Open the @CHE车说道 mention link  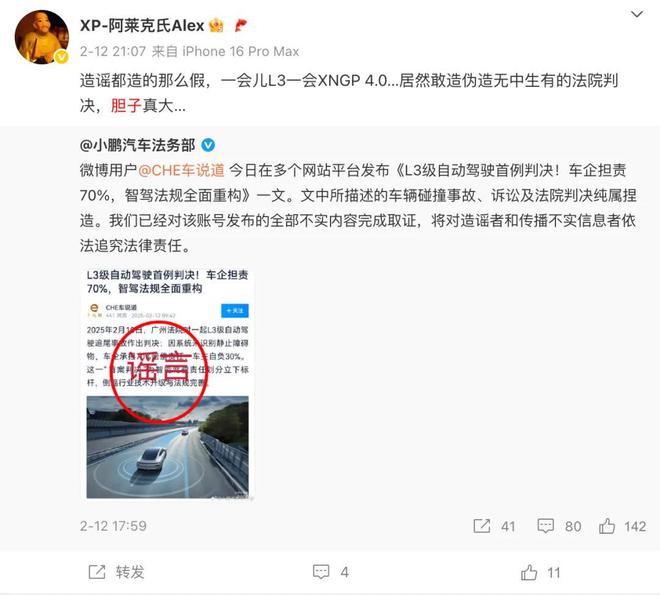click(x=181, y=170)
